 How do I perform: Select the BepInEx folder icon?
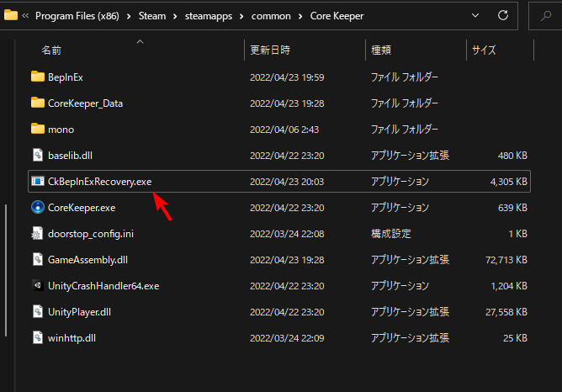[38, 77]
